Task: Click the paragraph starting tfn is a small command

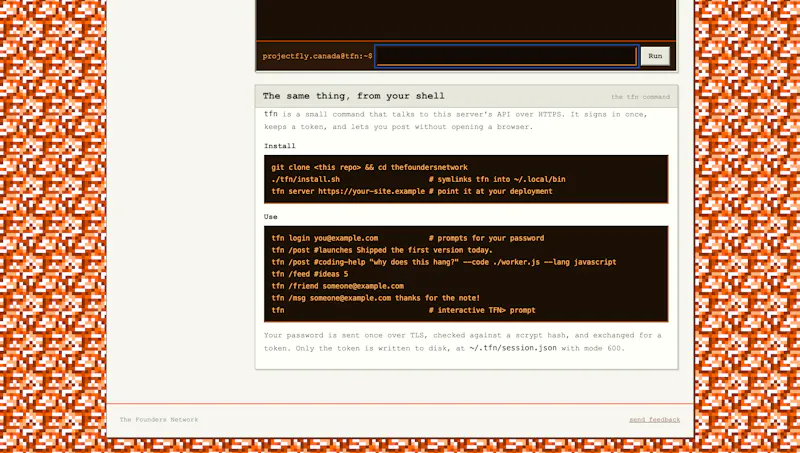Action: pos(456,120)
